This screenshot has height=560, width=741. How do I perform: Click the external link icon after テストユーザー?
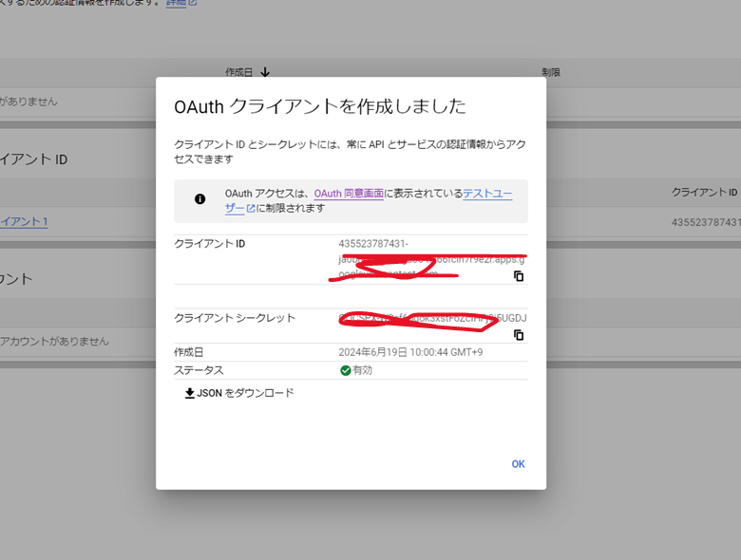click(251, 208)
